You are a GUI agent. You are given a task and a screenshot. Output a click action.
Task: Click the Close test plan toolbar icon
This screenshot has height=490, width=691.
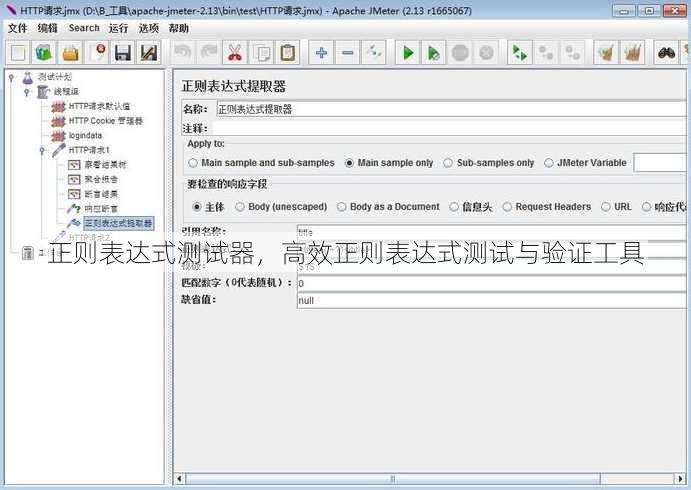pyautogui.click(x=97, y=53)
